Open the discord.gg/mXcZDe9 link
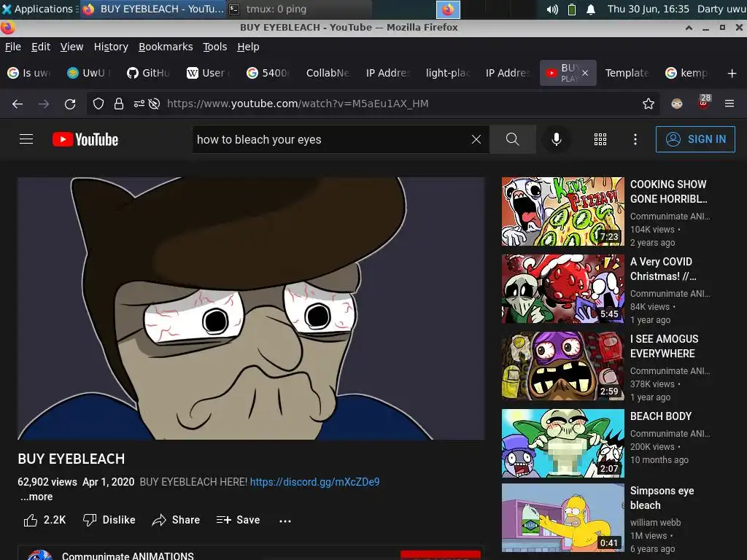 [x=314, y=482]
